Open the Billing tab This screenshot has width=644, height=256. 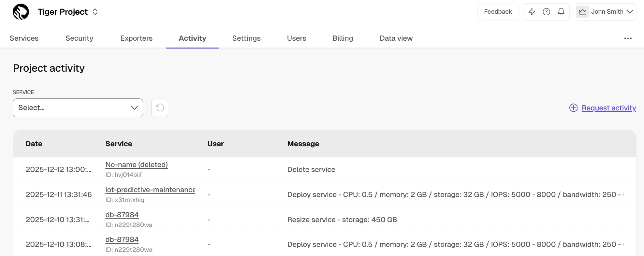343,38
